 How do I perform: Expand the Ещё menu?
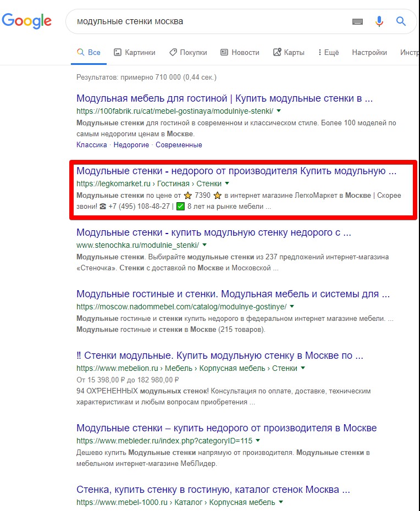tap(328, 52)
